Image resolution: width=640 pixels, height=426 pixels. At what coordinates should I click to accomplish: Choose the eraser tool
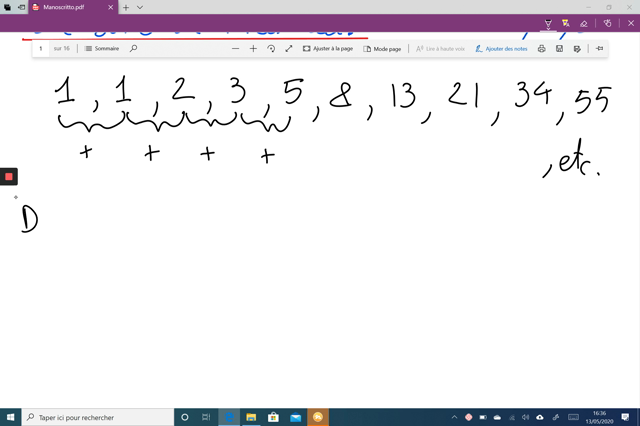[584, 23]
